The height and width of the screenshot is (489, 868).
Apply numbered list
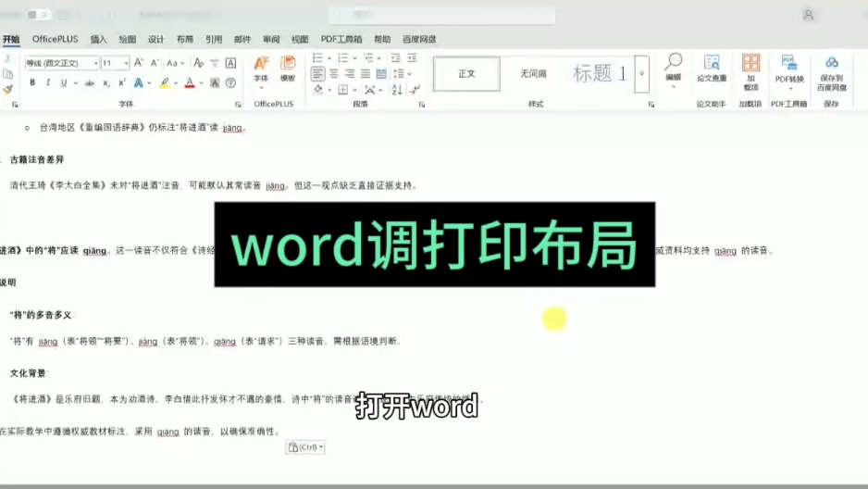point(343,57)
